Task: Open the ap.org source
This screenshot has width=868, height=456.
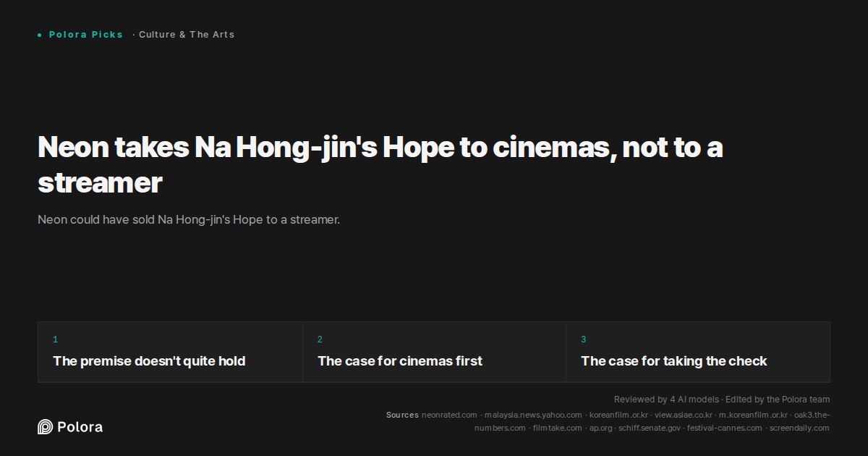Action: click(600, 428)
